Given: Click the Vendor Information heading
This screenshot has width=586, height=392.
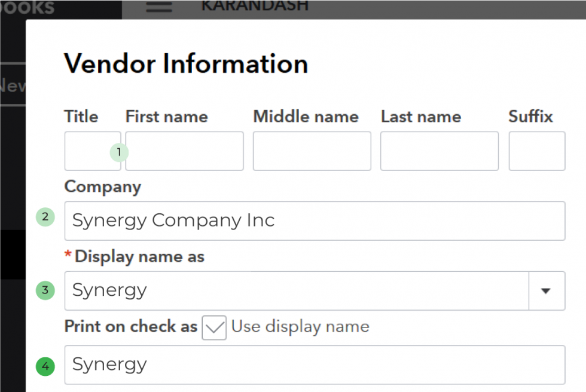Looking at the screenshot, I should tap(186, 63).
